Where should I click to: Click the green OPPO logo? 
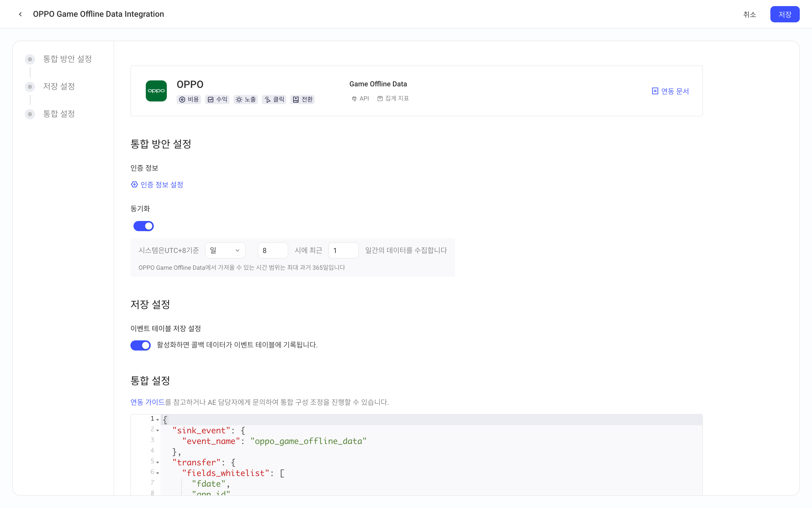pyautogui.click(x=156, y=91)
